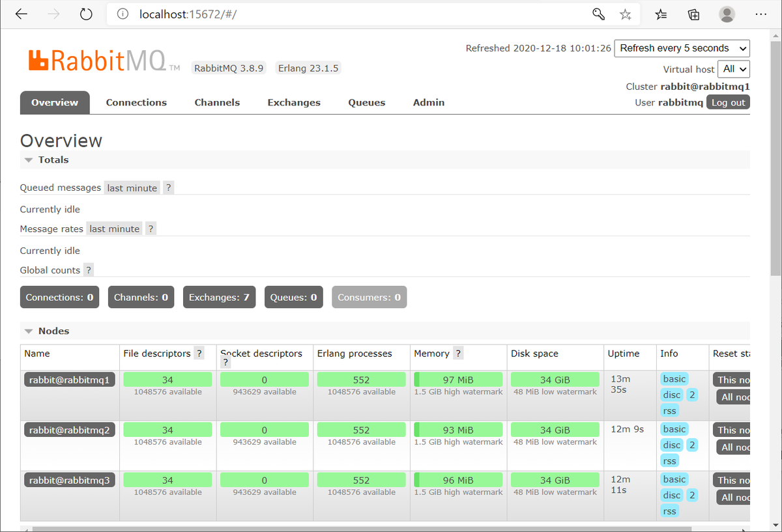
Task: Click the rss tag for rabbit@rabbitmq3
Action: [x=670, y=511]
